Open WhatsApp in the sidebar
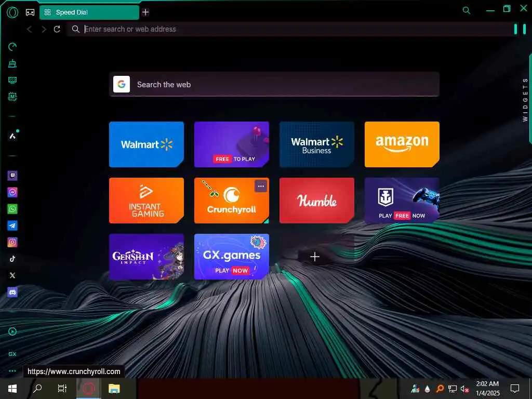The height and width of the screenshot is (399, 532). coord(12,209)
